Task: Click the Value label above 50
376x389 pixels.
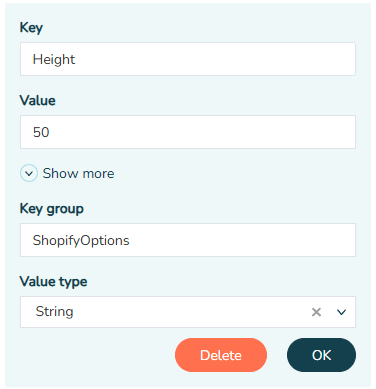Action: [37, 100]
